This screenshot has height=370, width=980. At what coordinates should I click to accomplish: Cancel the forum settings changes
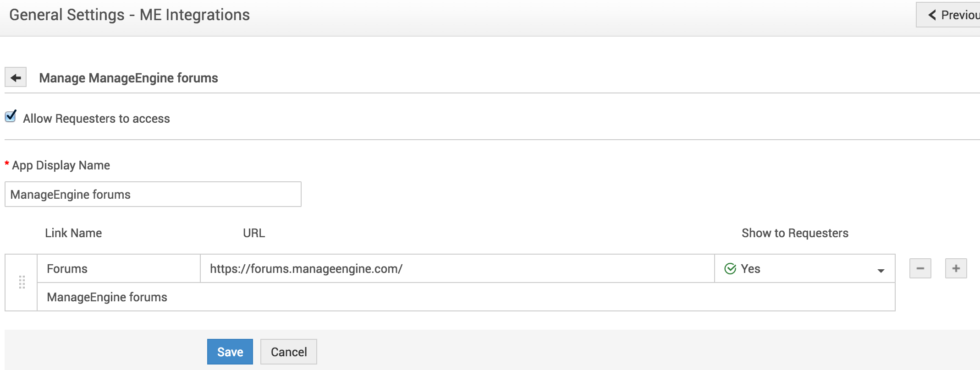[288, 352]
